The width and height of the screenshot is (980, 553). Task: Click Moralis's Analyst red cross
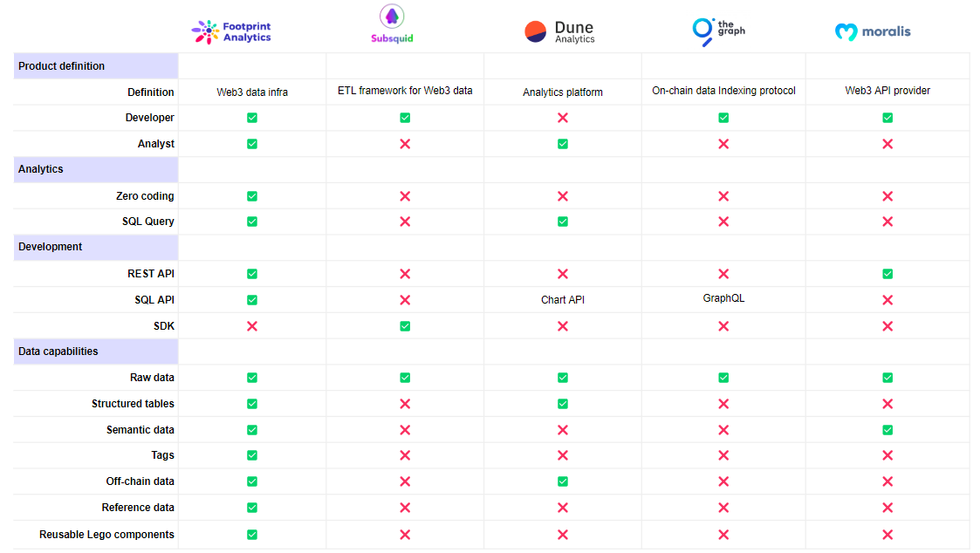887,144
